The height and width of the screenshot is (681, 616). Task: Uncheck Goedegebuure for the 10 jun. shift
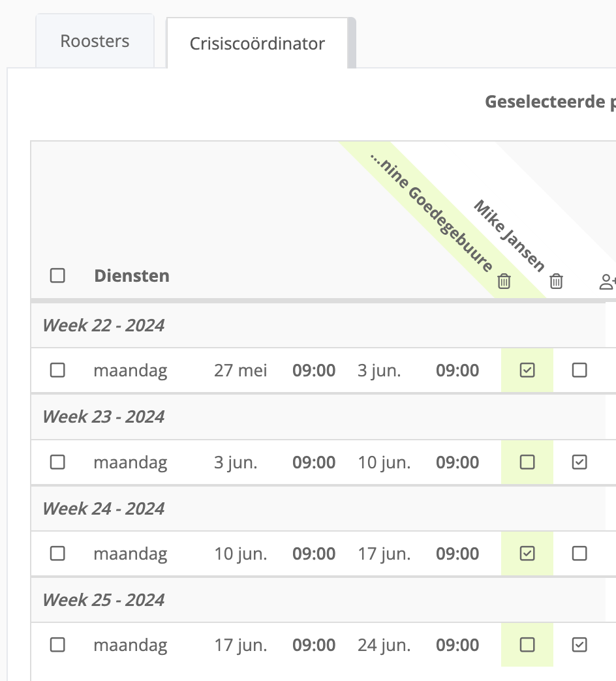[x=527, y=553]
